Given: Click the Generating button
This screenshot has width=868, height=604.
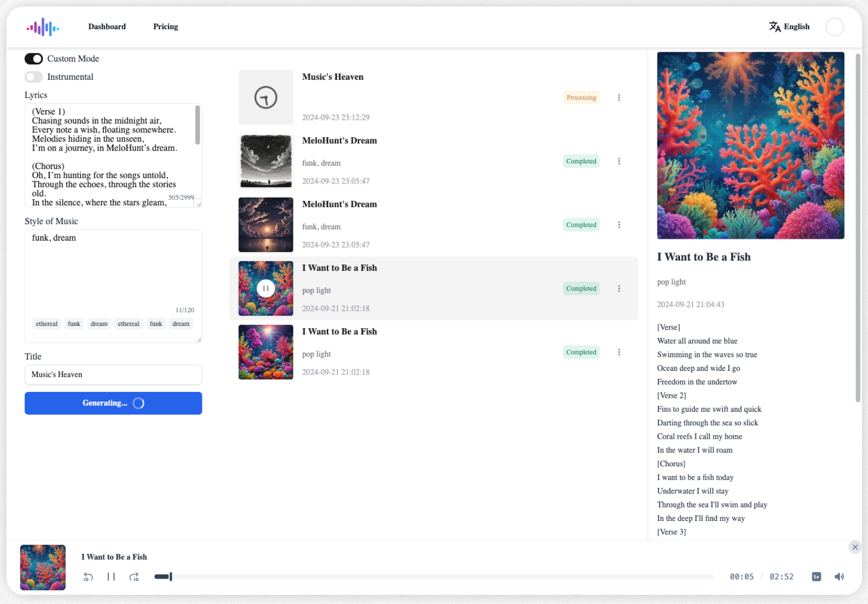Looking at the screenshot, I should pos(113,403).
